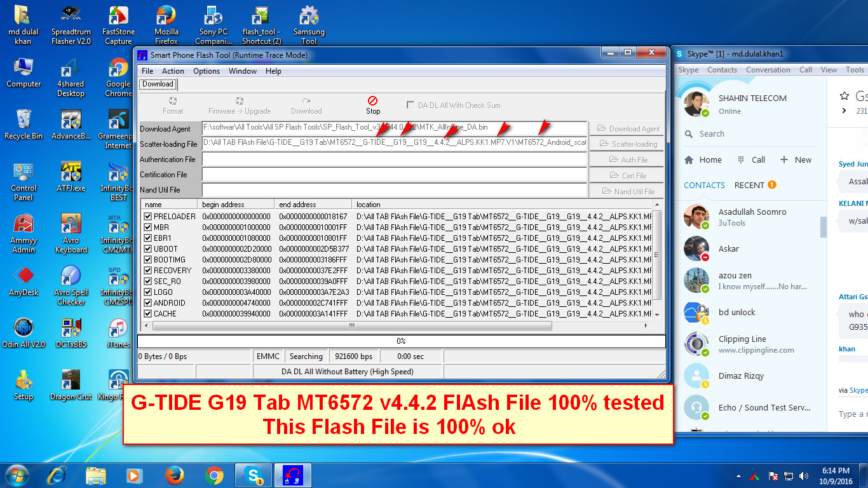The image size is (868, 488).
Task: Sort by begin address column header
Action: [237, 205]
